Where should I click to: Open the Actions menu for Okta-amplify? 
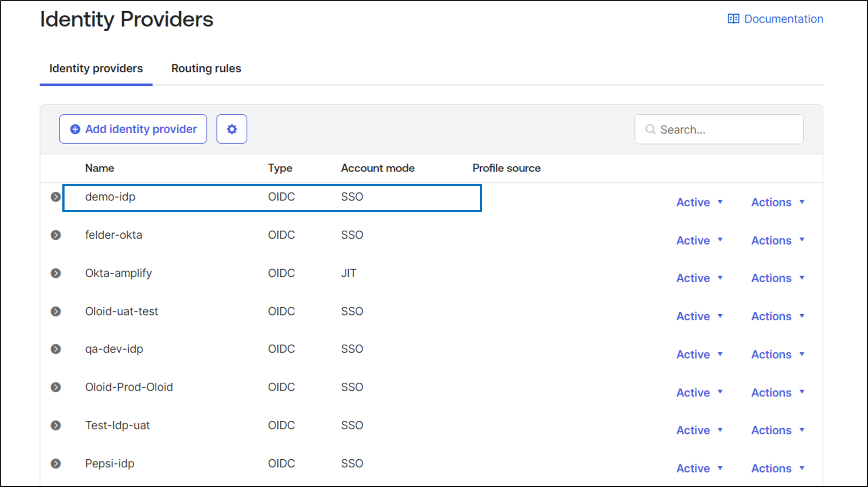point(778,278)
